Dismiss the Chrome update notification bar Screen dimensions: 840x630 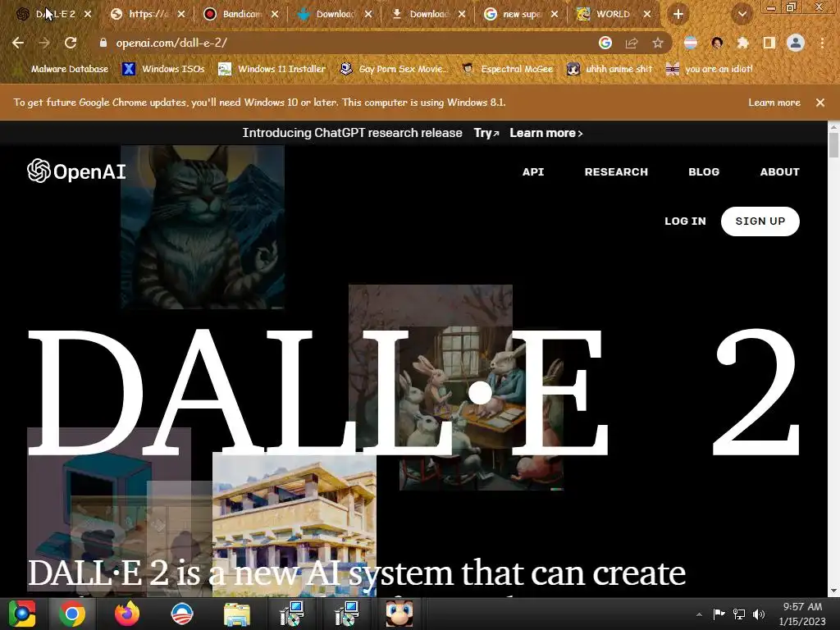(x=820, y=103)
